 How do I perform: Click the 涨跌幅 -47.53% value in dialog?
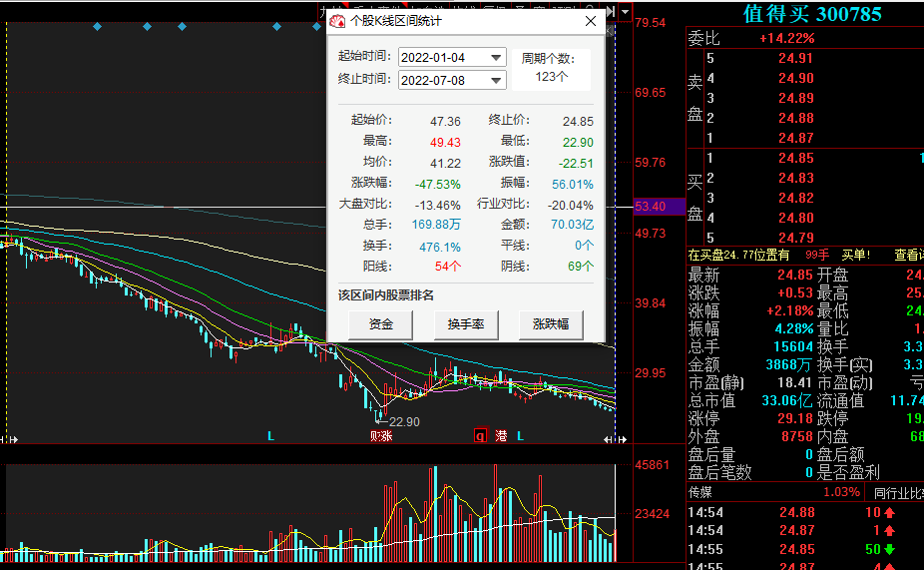pos(437,185)
